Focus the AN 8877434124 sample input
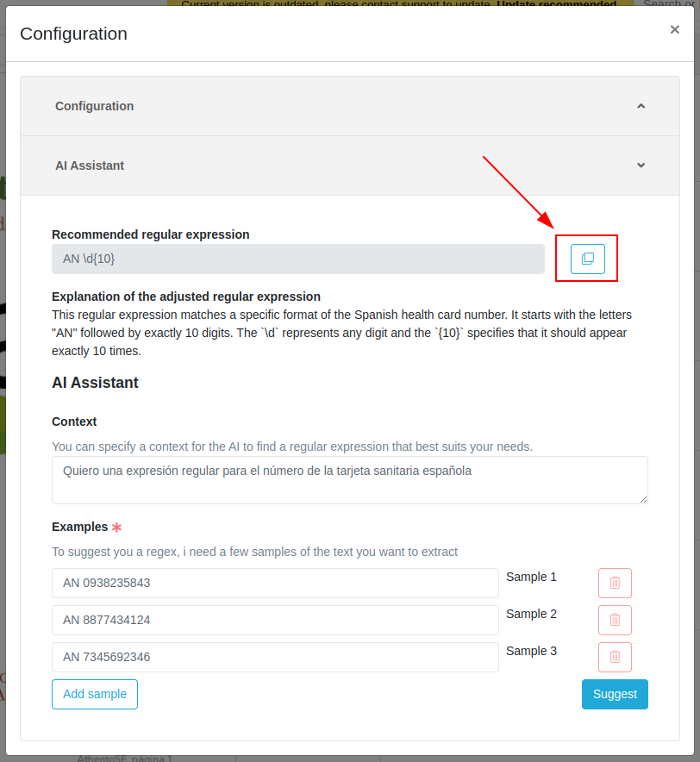700x762 pixels. (275, 620)
